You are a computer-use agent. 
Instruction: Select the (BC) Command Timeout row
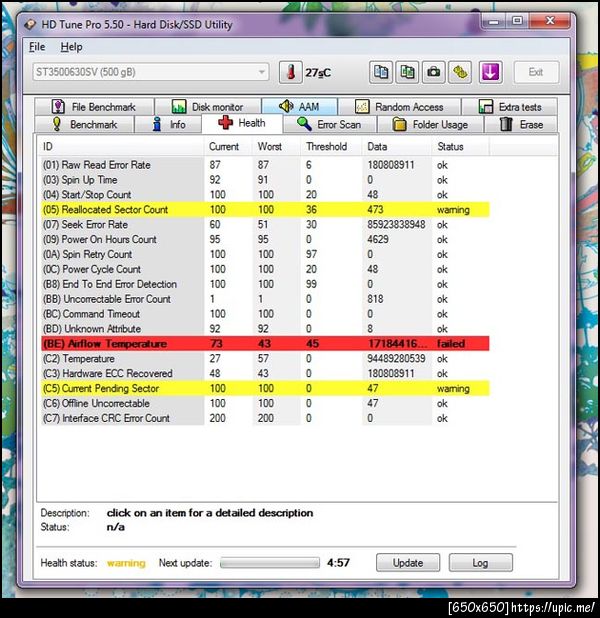265,314
